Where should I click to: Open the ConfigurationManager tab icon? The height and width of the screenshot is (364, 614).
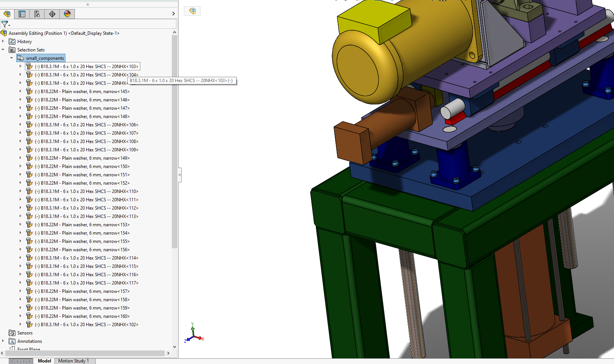click(37, 14)
